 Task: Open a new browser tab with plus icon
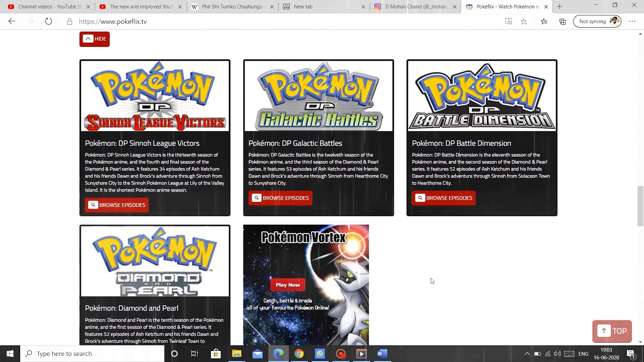(559, 7)
